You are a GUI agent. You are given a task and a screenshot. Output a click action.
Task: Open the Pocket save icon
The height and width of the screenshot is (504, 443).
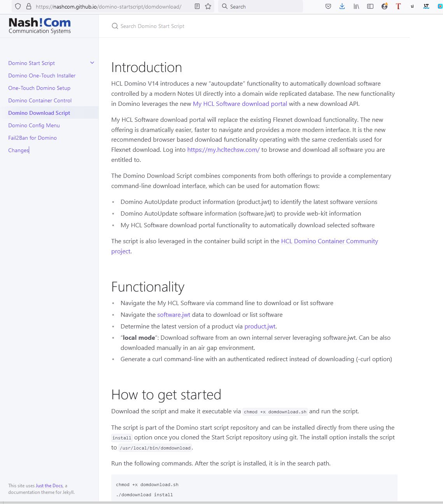[x=328, y=7]
